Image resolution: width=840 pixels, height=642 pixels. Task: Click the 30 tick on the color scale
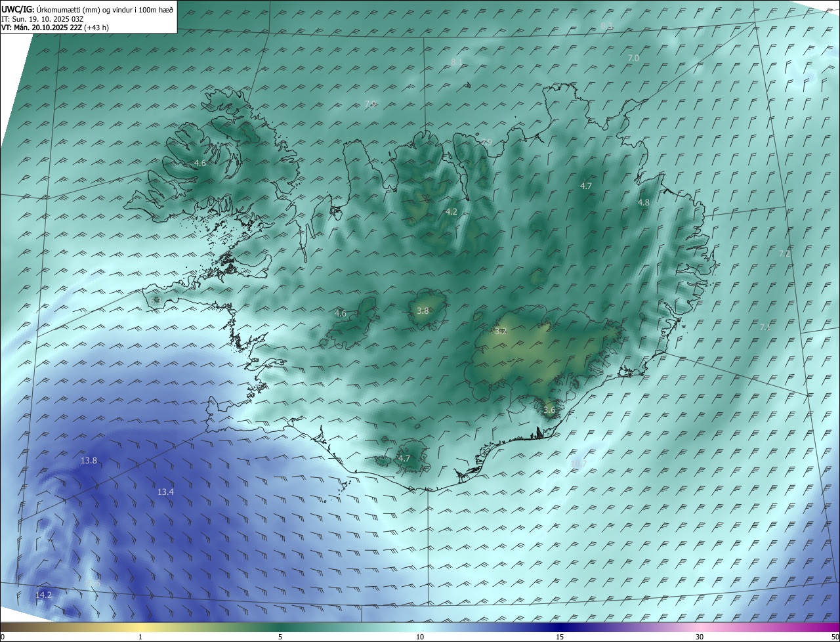[x=700, y=637]
